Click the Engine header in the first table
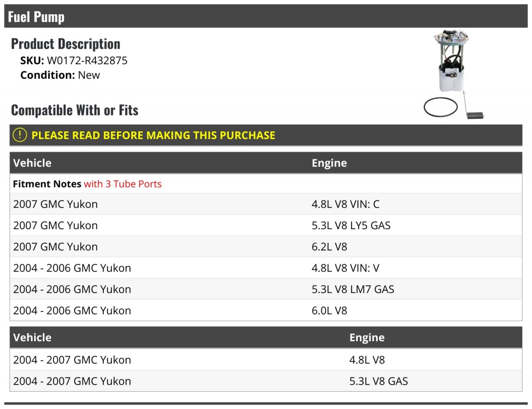 click(x=329, y=163)
